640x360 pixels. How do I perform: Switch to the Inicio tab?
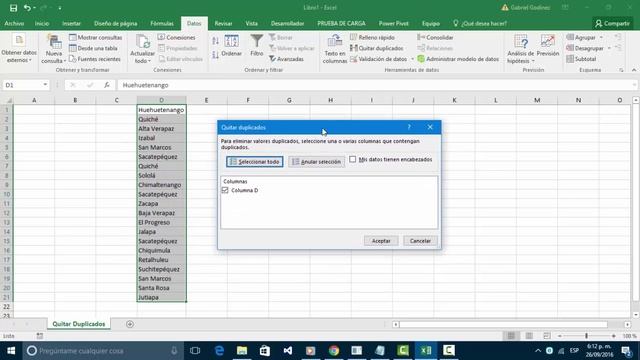click(x=42, y=24)
